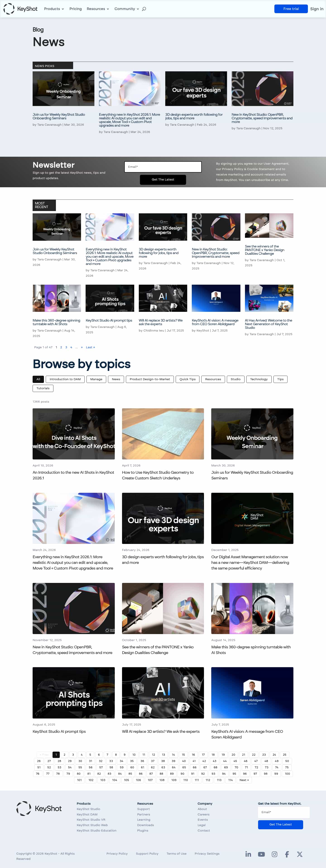Click the Next » pagination button
326x868 pixels.
[244, 780]
